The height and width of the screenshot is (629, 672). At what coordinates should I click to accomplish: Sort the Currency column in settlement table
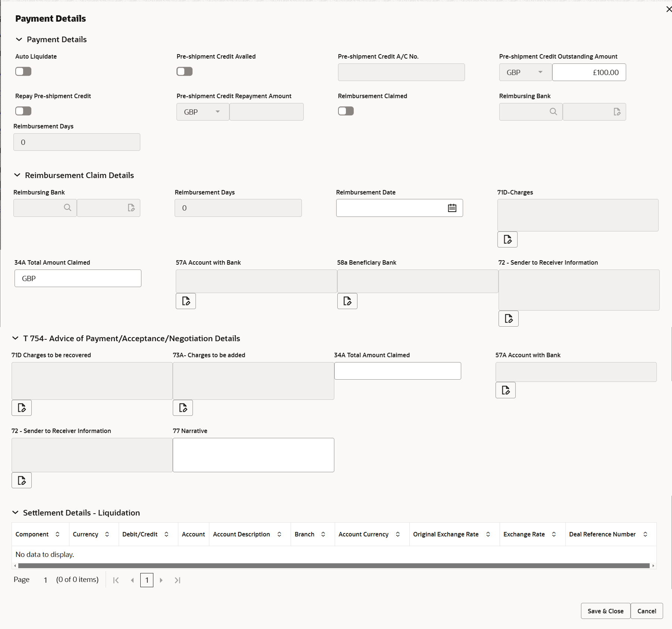coord(107,534)
